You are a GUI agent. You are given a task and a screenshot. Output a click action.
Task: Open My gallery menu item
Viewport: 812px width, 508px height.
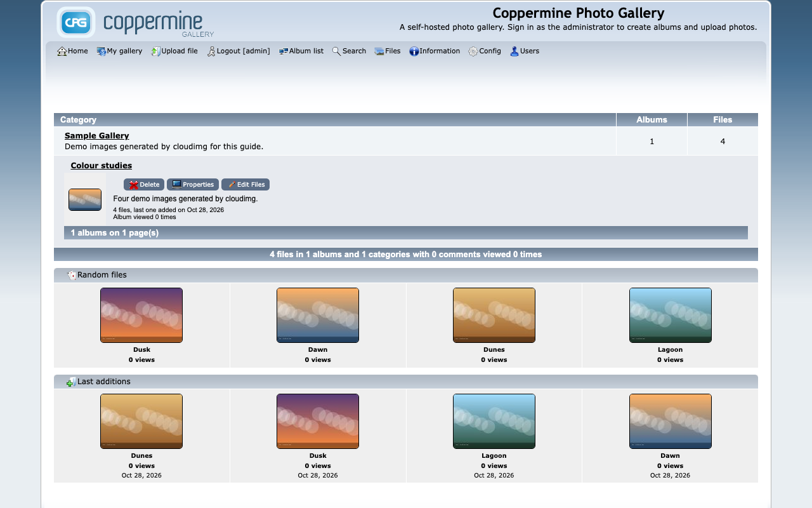tap(119, 51)
